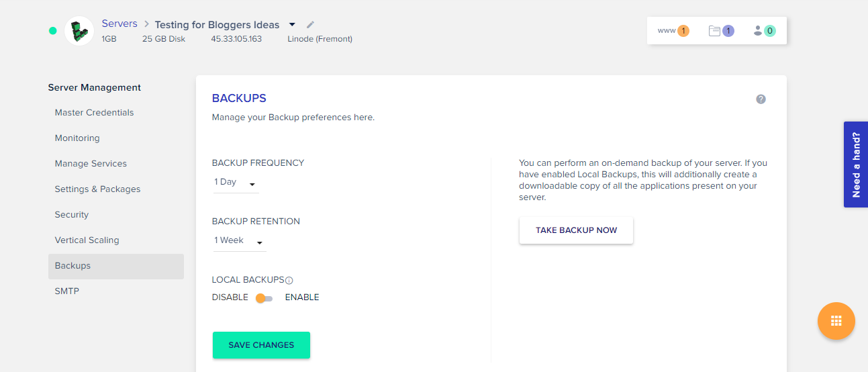This screenshot has width=868, height=372.
Task: Open the projects folder counter icon
Action: click(x=722, y=31)
